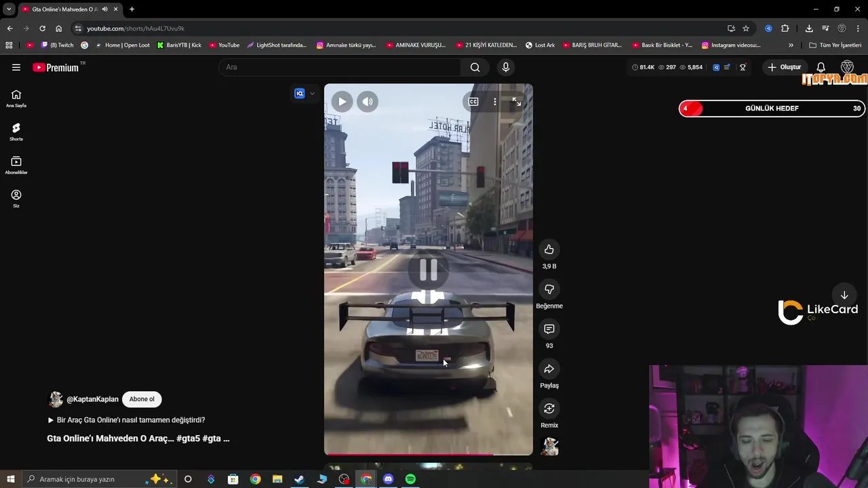
Task: Open Abonelikler in the sidebar
Action: (x=16, y=165)
